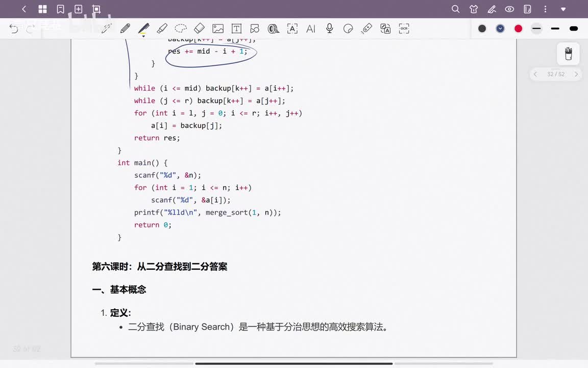Screen dimensions: 588x368
Task: Choose the red pen color
Action: pyautogui.click(x=518, y=29)
